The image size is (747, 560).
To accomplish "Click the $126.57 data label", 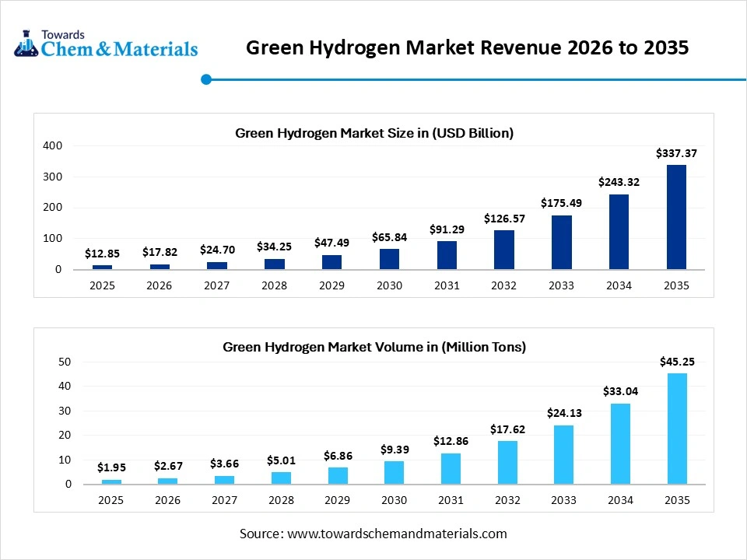I will point(503,218).
